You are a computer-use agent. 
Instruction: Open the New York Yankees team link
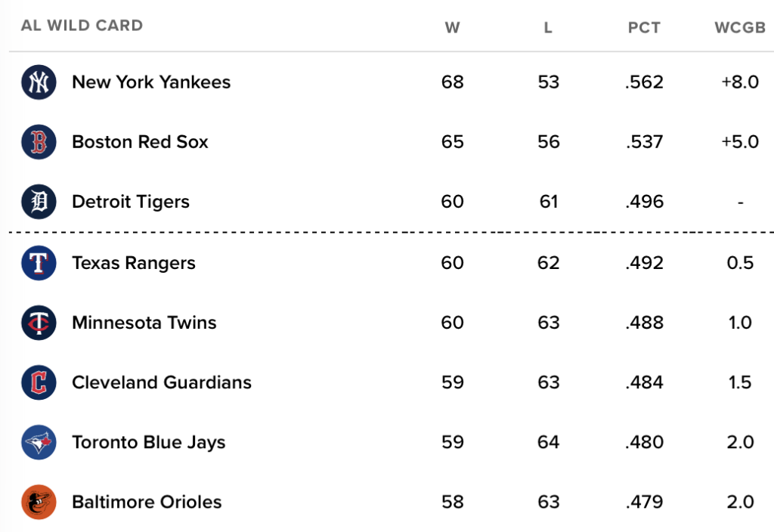pyautogui.click(x=151, y=82)
